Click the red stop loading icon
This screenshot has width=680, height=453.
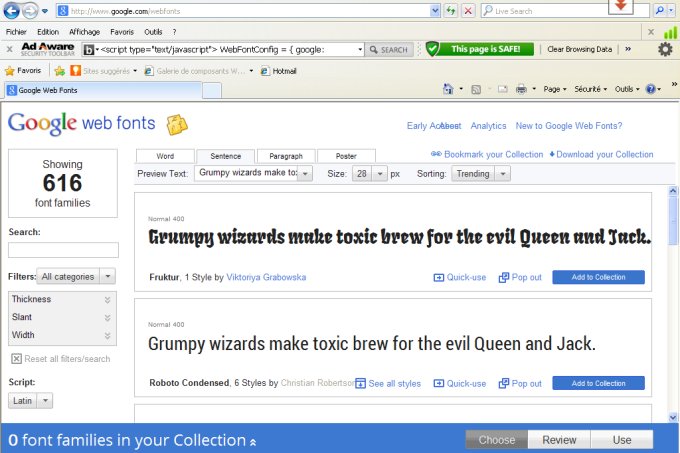[469, 11]
